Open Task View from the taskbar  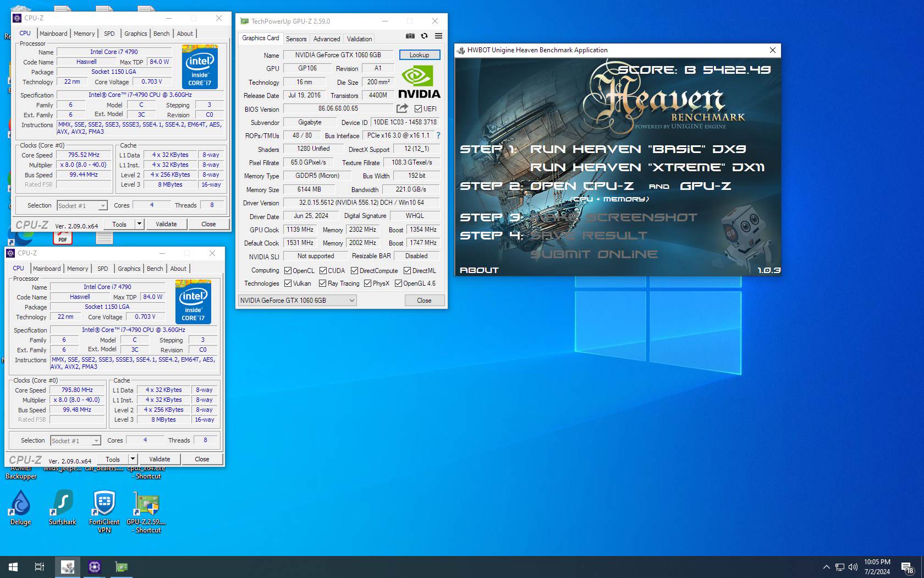(x=40, y=566)
